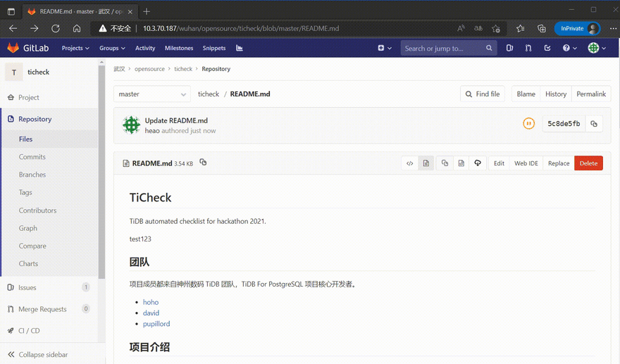
Task: Click the red Delete button
Action: click(x=588, y=163)
